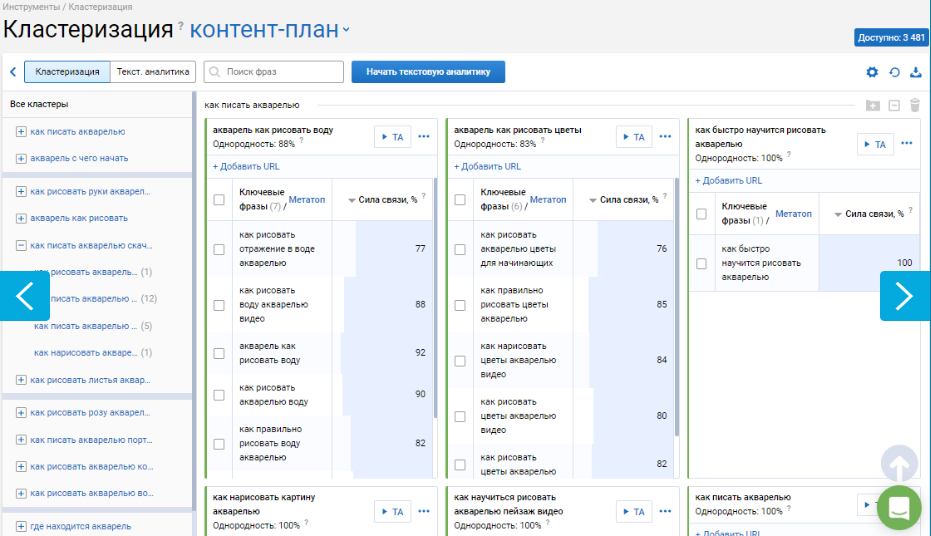
Task: Expand the 'акварель с чего начать' cluster
Action: tap(21, 158)
